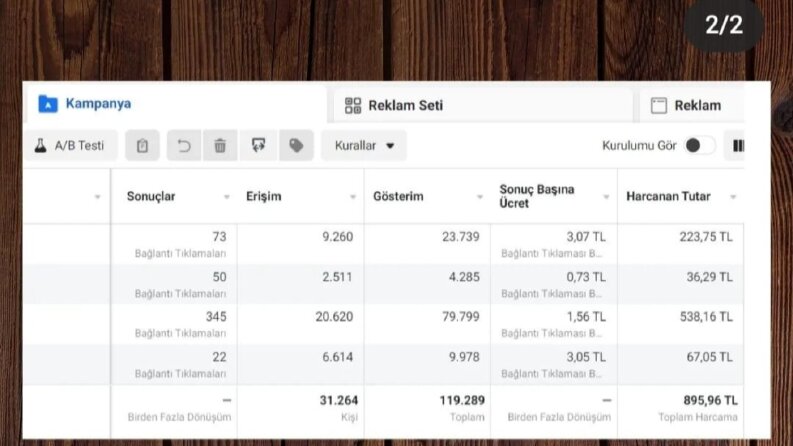Open the Erişim column dropdown arrow

[353, 197]
